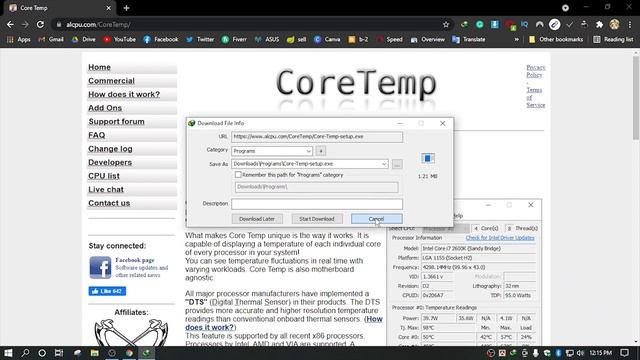The height and width of the screenshot is (360, 640).
Task: Go to the Home menu item
Action: coord(100,67)
